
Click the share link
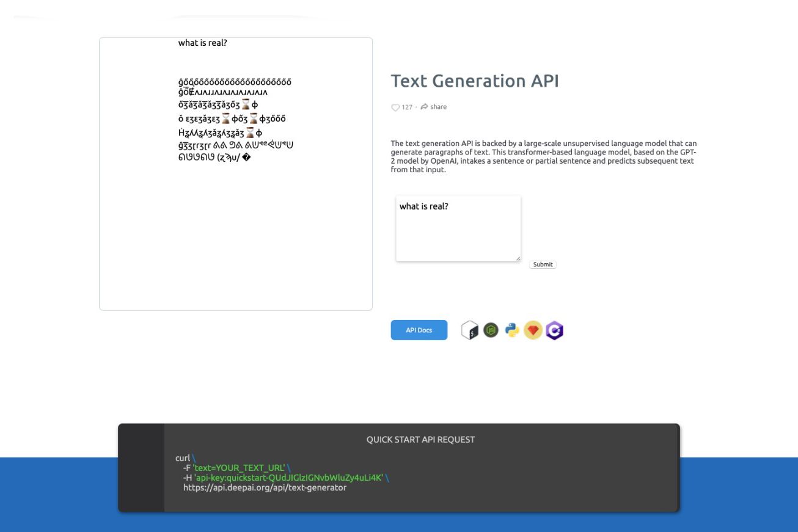coord(434,107)
